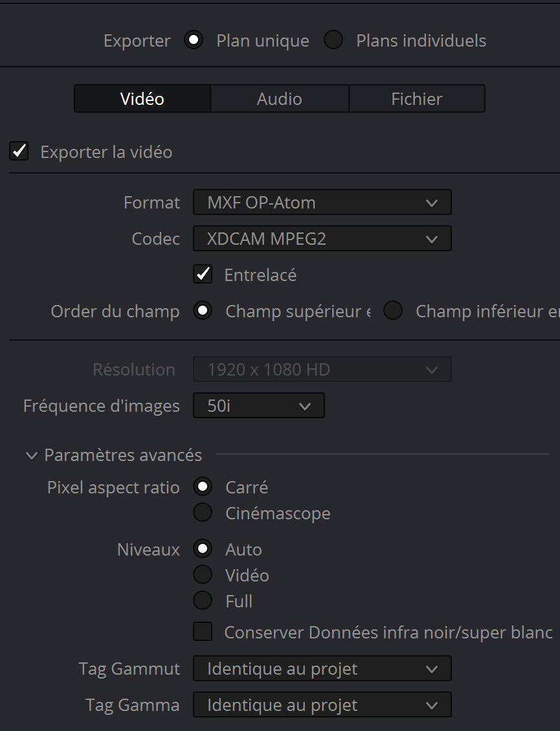Open the Tag Gamma dropdown
Image resolution: width=560 pixels, height=731 pixels.
pyautogui.click(x=322, y=704)
